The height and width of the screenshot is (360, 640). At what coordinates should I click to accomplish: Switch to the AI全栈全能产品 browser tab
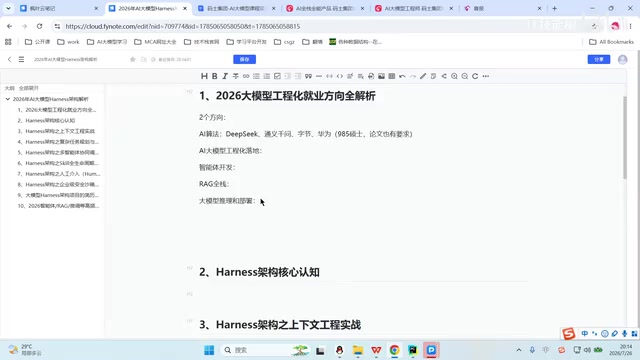click(325, 8)
